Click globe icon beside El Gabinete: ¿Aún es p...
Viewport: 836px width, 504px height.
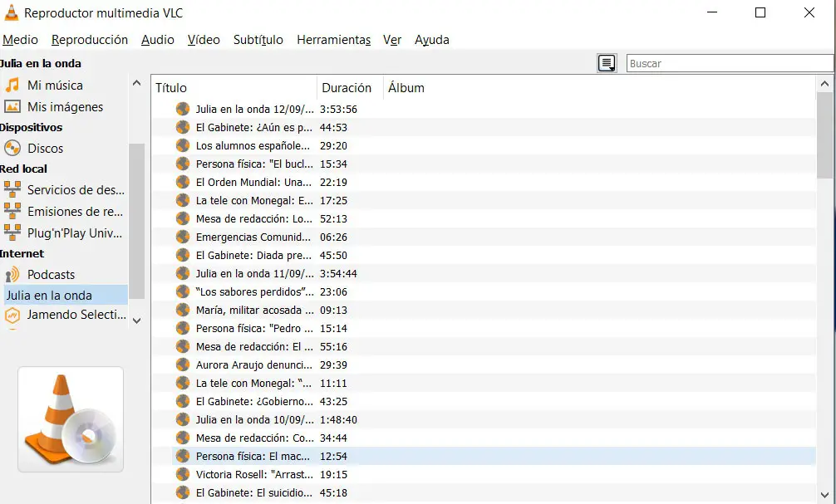183,127
